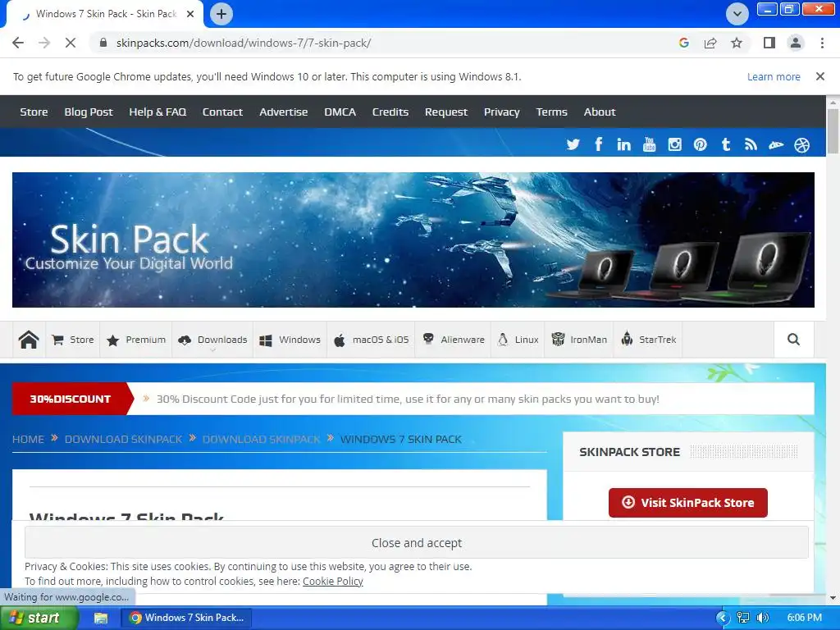
Task: Select Contact in top menu
Action: click(222, 112)
